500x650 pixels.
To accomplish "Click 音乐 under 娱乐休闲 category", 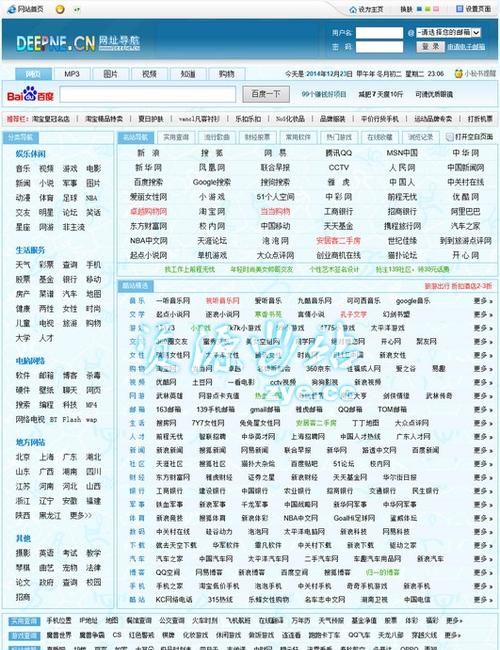I will pyautogui.click(x=23, y=168).
